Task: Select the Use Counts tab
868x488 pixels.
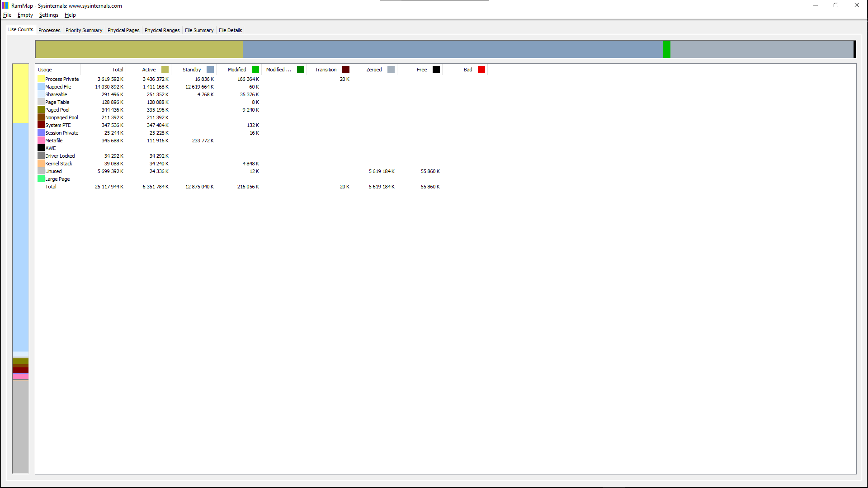Action: pyautogui.click(x=21, y=29)
